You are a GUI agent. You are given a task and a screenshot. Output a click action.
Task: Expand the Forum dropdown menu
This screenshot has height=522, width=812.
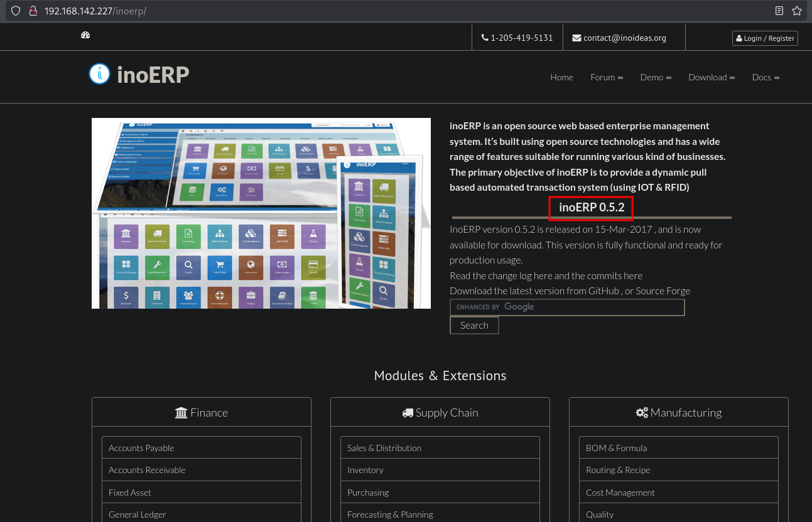[606, 77]
